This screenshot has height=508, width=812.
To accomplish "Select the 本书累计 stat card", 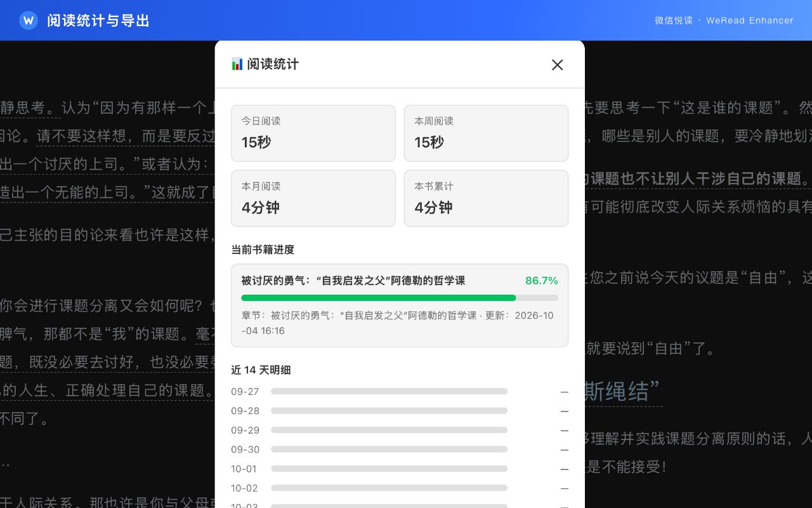I will click(486, 198).
